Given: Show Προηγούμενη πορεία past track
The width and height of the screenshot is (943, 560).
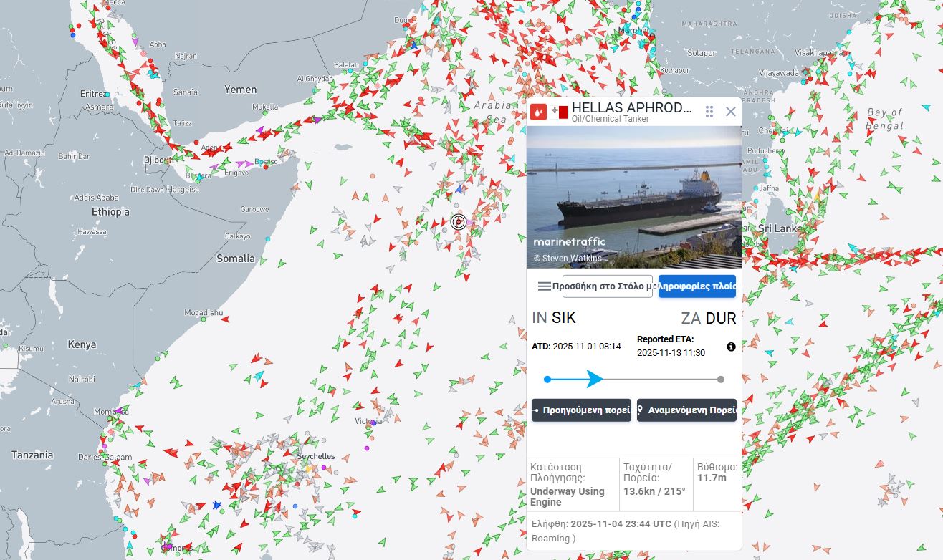Looking at the screenshot, I should (x=581, y=410).
